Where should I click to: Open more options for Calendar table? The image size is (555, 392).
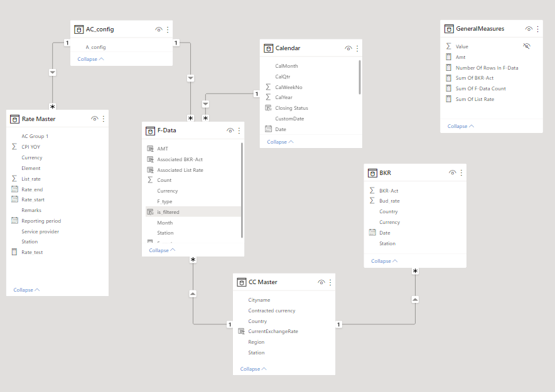coord(357,48)
